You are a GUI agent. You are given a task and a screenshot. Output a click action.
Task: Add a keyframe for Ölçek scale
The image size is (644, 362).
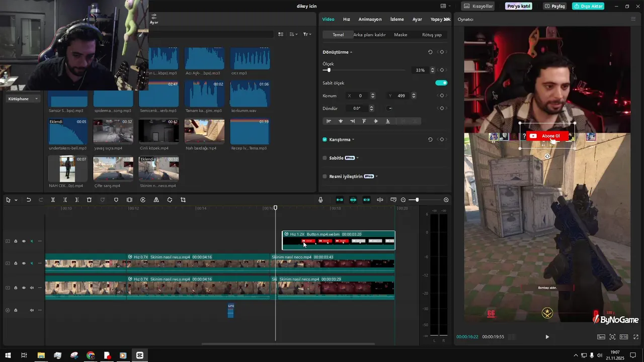442,70
